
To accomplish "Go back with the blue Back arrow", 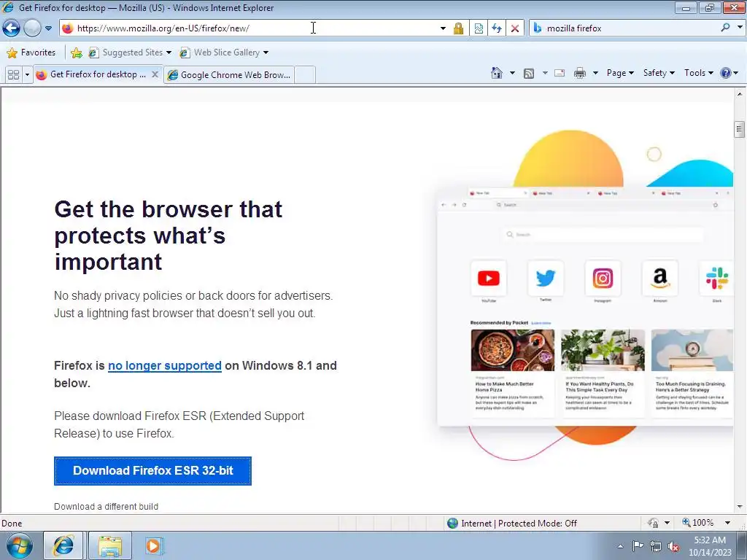I will 12,28.
